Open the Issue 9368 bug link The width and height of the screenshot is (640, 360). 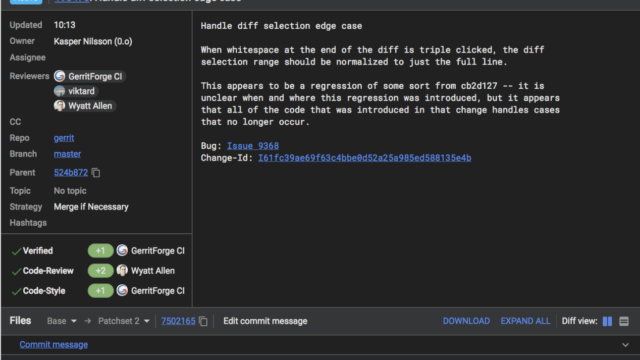[253, 146]
